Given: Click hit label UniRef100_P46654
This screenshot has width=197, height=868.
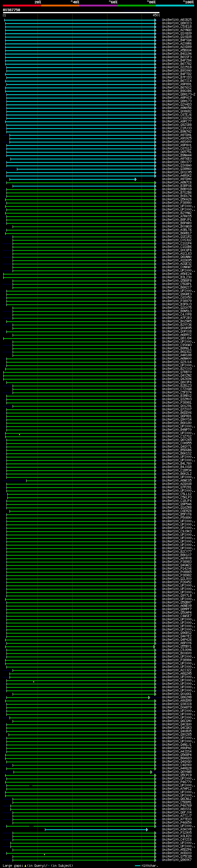Looking at the screenshot, I should click(x=177, y=822).
